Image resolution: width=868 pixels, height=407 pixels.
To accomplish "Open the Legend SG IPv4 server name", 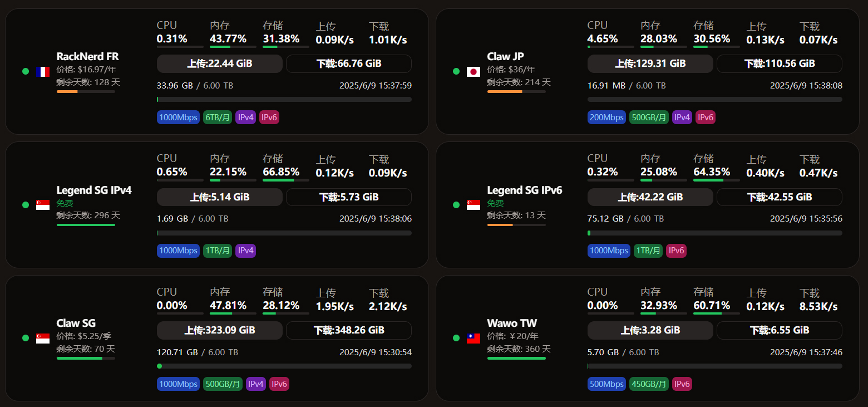I will (94, 190).
